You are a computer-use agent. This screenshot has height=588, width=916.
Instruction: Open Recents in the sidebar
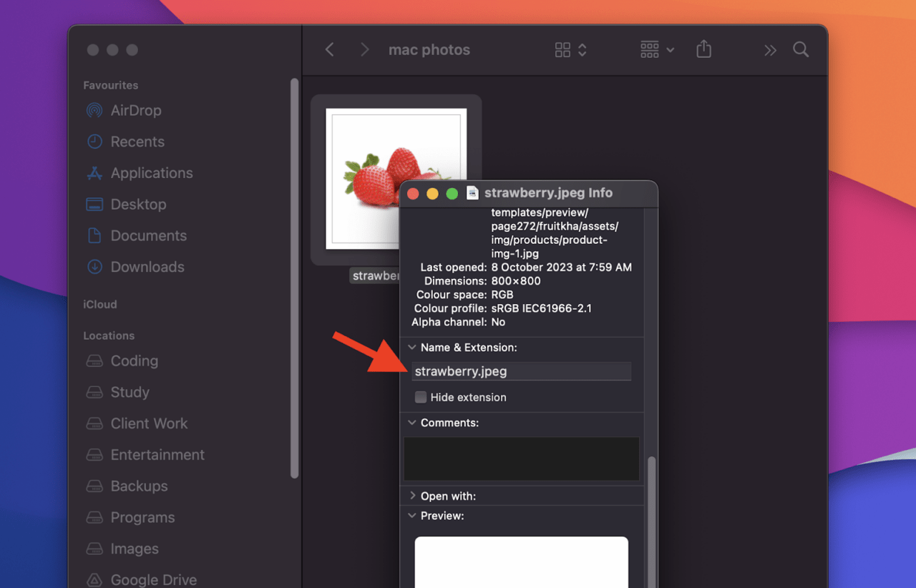pyautogui.click(x=137, y=142)
